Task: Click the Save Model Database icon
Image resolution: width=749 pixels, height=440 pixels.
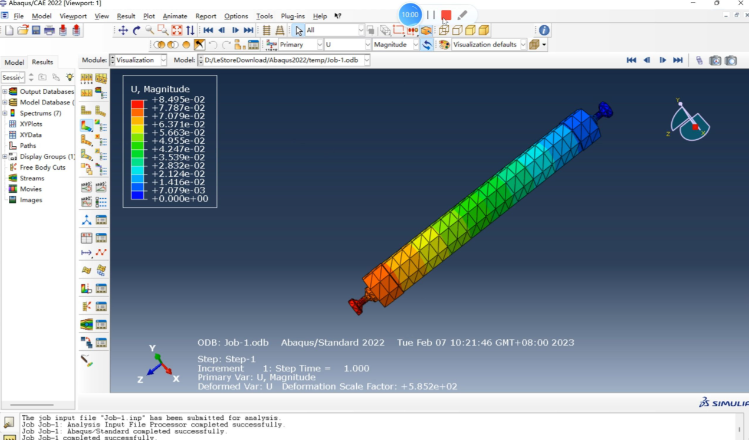Action: (37, 30)
